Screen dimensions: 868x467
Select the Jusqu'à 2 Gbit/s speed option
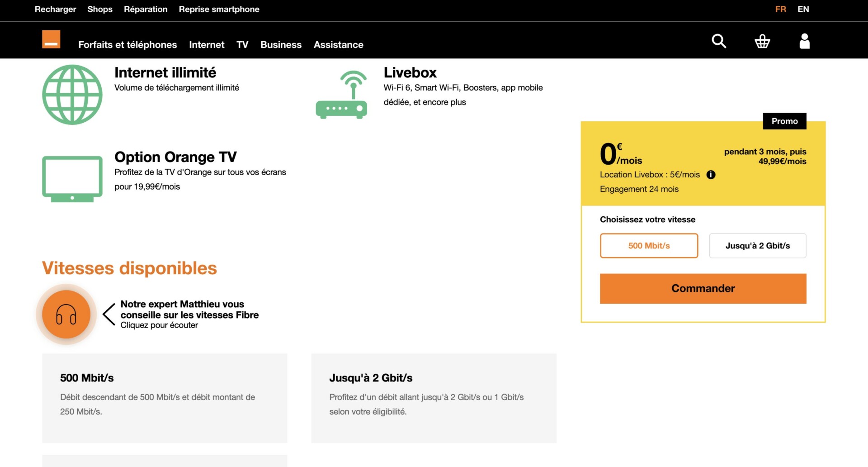coord(758,246)
